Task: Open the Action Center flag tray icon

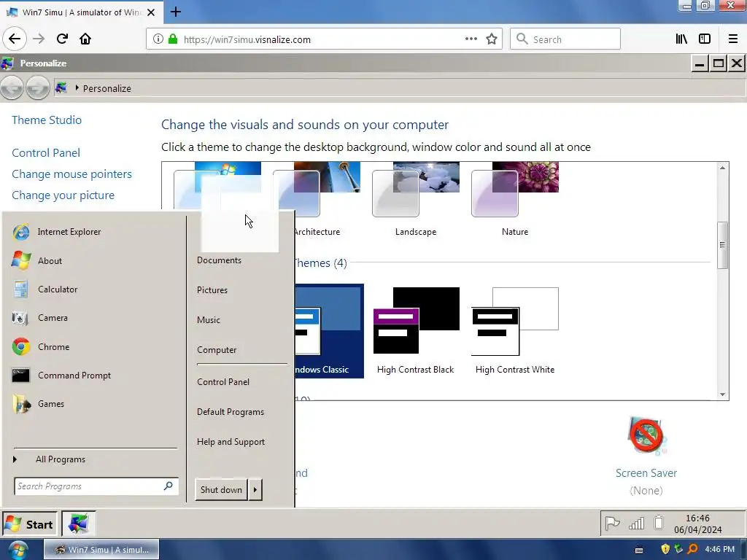Action: (x=612, y=524)
